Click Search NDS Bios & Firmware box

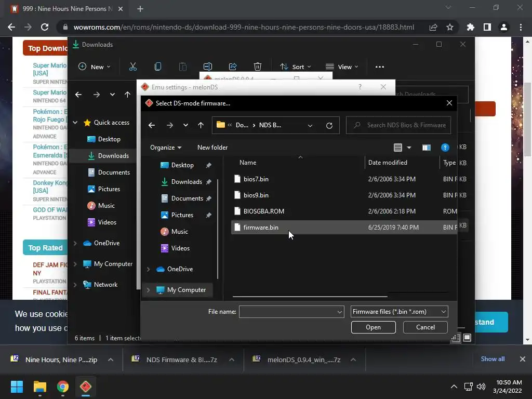(x=398, y=125)
